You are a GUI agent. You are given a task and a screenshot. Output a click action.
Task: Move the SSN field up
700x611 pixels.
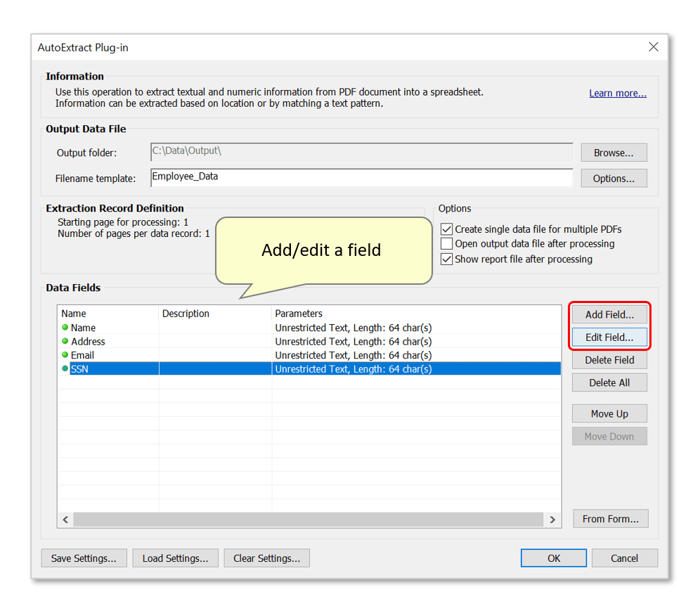point(609,413)
